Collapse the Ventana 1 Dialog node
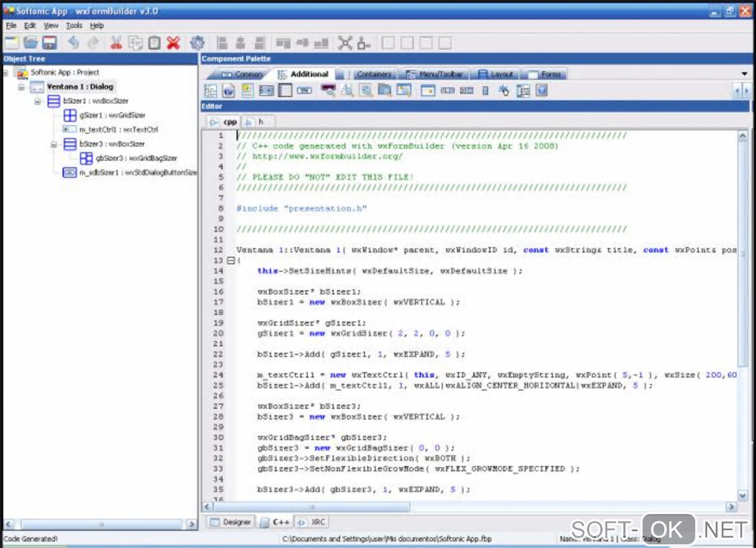 pos(21,87)
